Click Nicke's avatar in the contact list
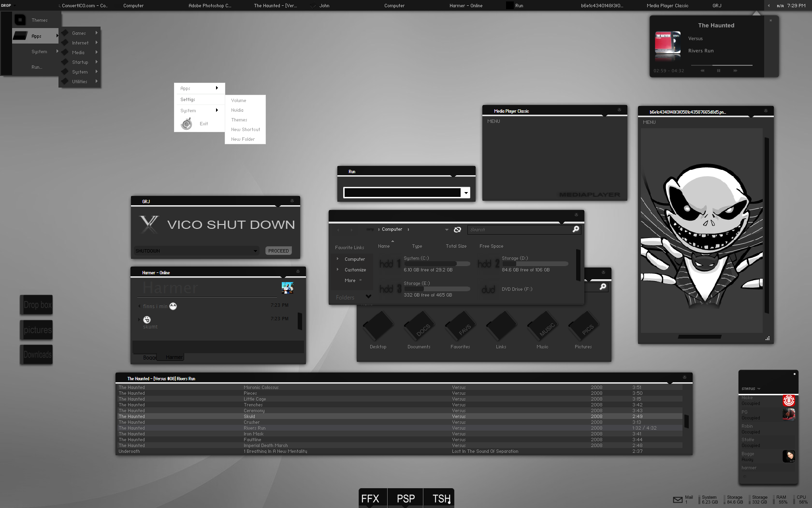812x508 pixels. click(x=789, y=401)
